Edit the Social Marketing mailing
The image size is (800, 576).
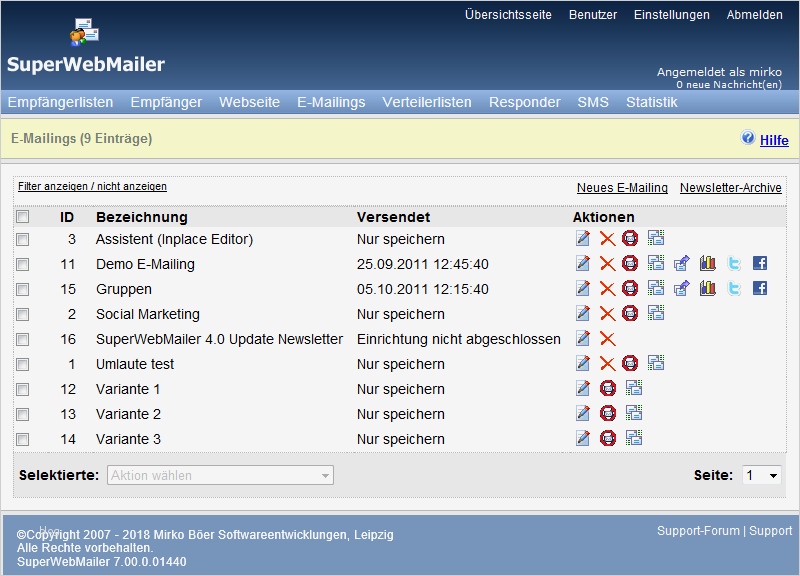pos(583,313)
